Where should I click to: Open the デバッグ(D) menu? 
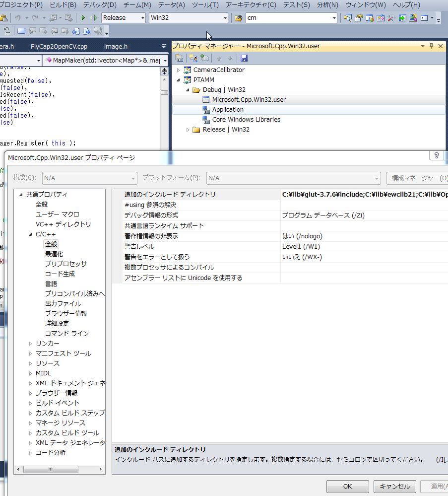pyautogui.click(x=100, y=5)
